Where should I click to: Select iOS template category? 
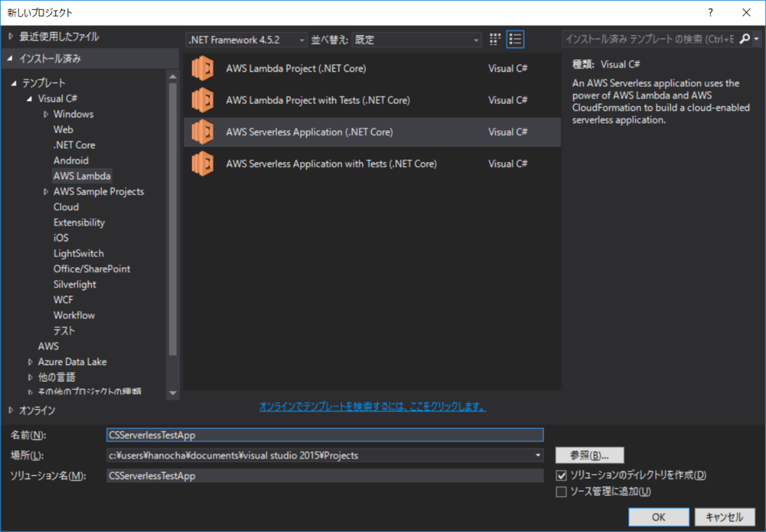pos(61,238)
